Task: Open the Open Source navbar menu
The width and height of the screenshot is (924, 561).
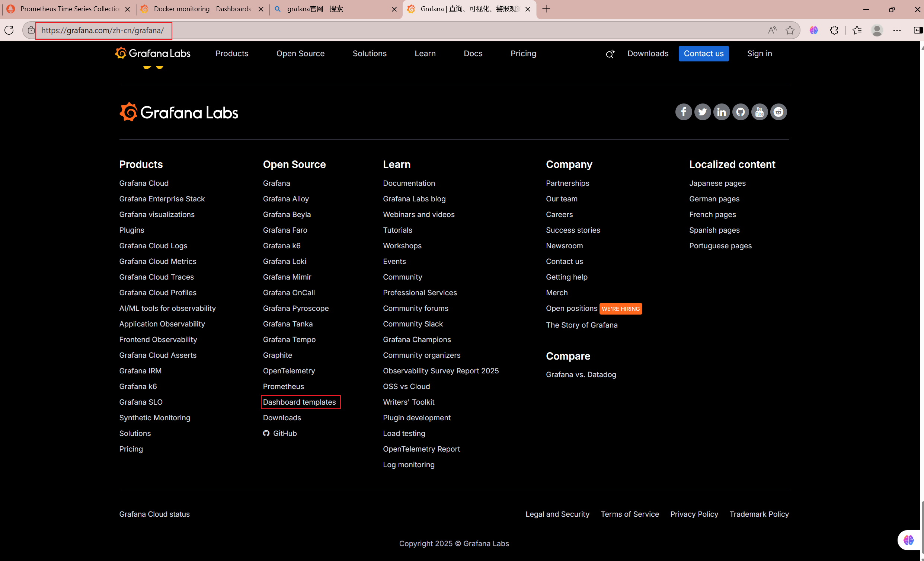Action: [x=300, y=53]
